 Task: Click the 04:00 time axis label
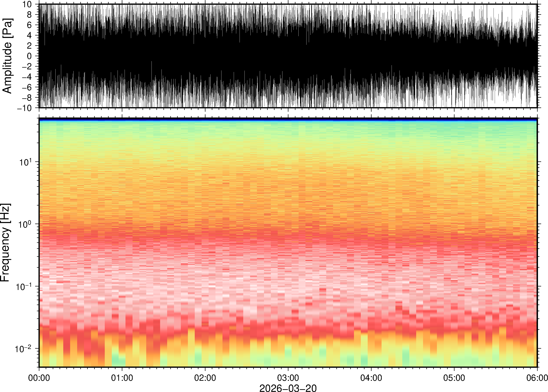tap(371, 378)
